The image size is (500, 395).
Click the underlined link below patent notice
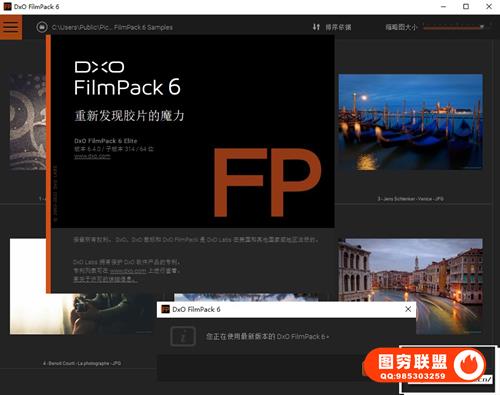[x=105, y=279]
